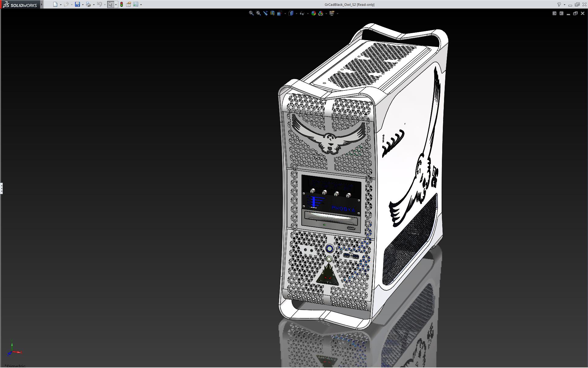Expand left panel via edge handle
This screenshot has height=368, width=588.
pos(1,188)
